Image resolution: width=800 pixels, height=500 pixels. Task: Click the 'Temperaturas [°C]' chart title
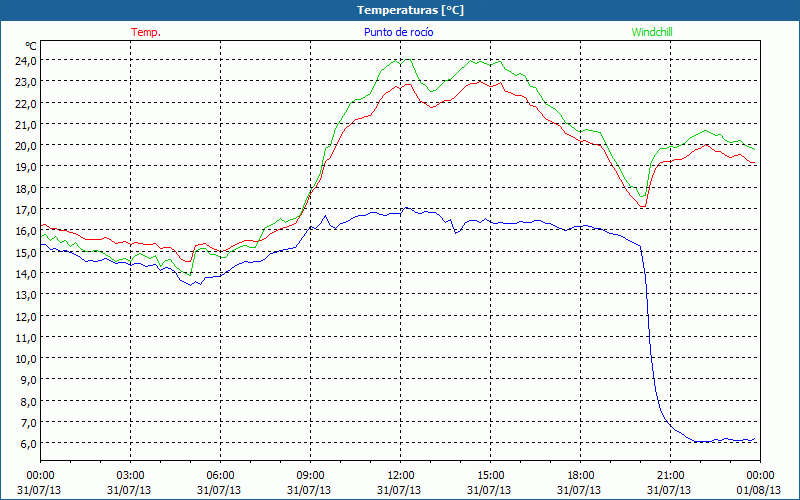pos(410,10)
